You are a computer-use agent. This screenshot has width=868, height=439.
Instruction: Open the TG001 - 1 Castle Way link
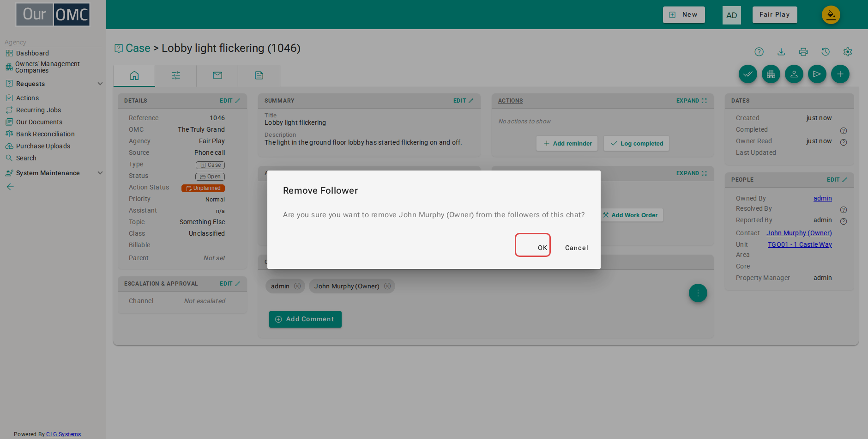(x=800, y=244)
